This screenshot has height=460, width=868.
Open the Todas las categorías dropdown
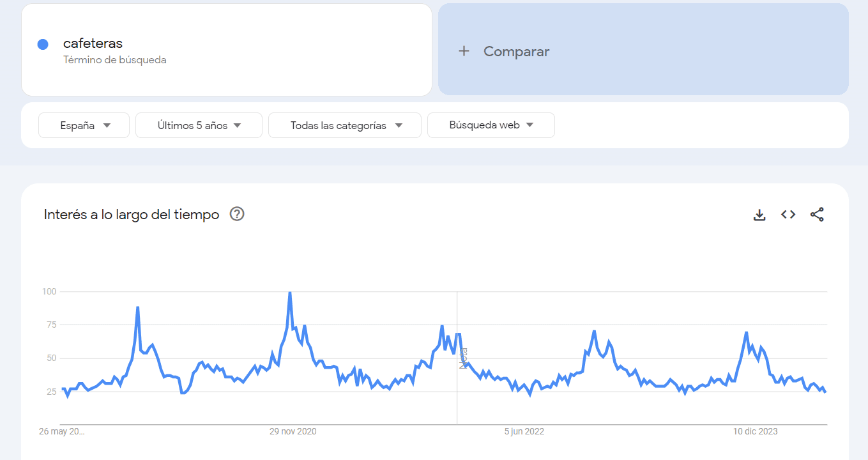[x=345, y=125]
